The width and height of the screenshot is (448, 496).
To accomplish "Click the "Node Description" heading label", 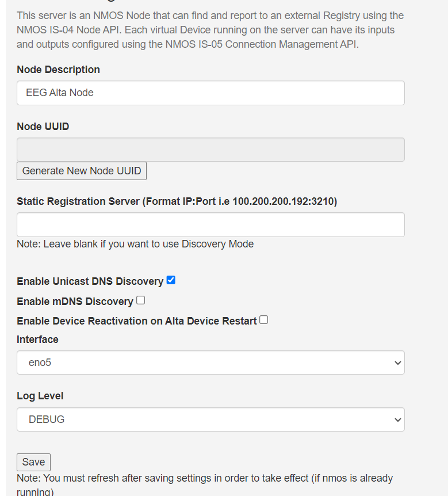I will point(58,70).
